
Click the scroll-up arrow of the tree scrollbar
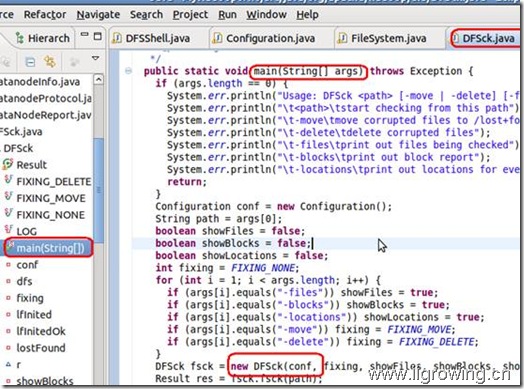pyautogui.click(x=98, y=80)
